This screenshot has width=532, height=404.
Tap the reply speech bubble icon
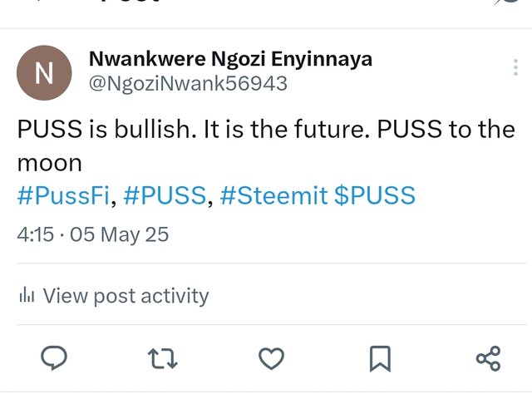click(54, 358)
